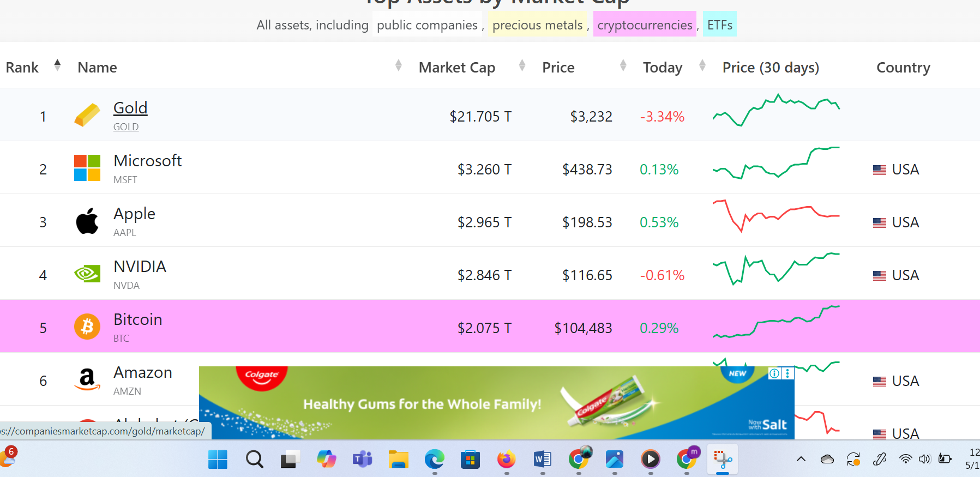Filter by cryptocurrencies tag

tap(645, 25)
